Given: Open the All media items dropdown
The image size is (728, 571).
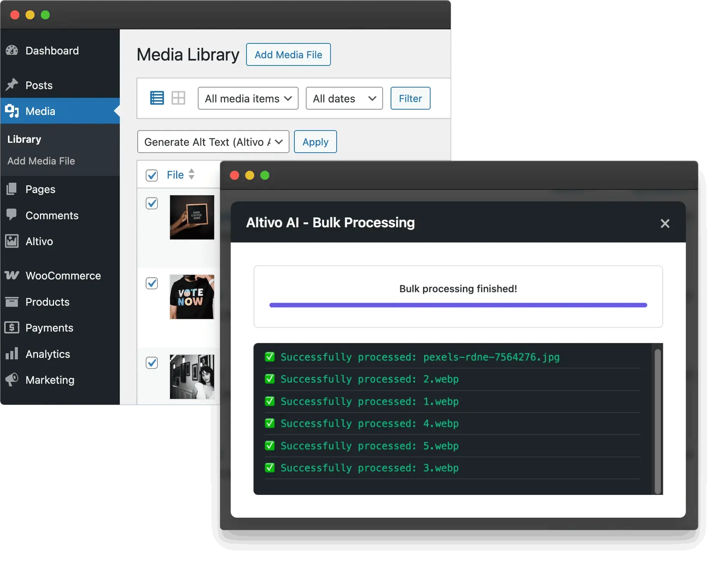Looking at the screenshot, I should tap(248, 98).
